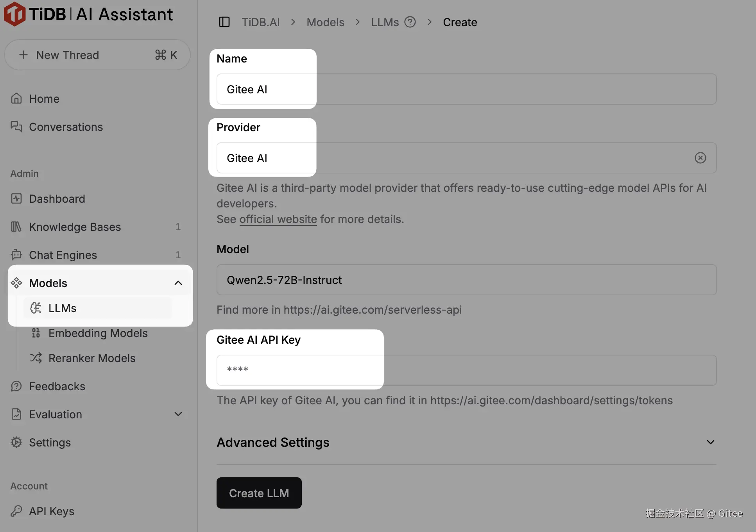
Task: Collapse the Models menu chevron
Action: (x=178, y=283)
